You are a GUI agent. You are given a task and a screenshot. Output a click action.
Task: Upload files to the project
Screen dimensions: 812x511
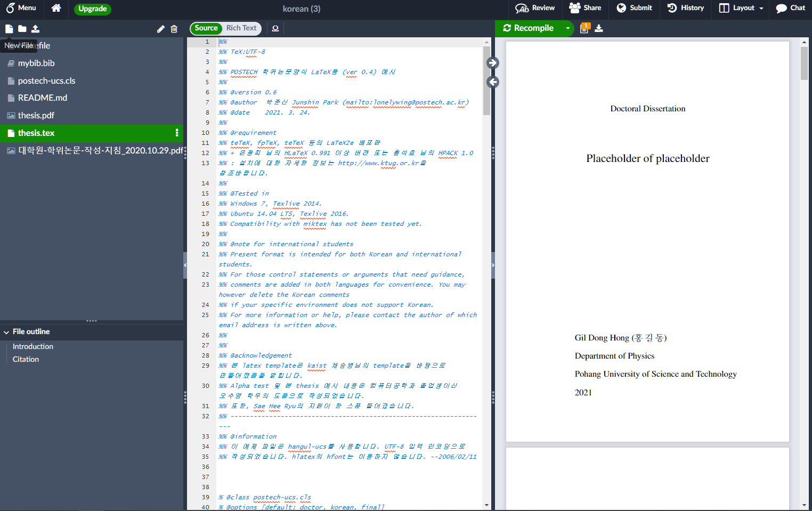click(35, 29)
